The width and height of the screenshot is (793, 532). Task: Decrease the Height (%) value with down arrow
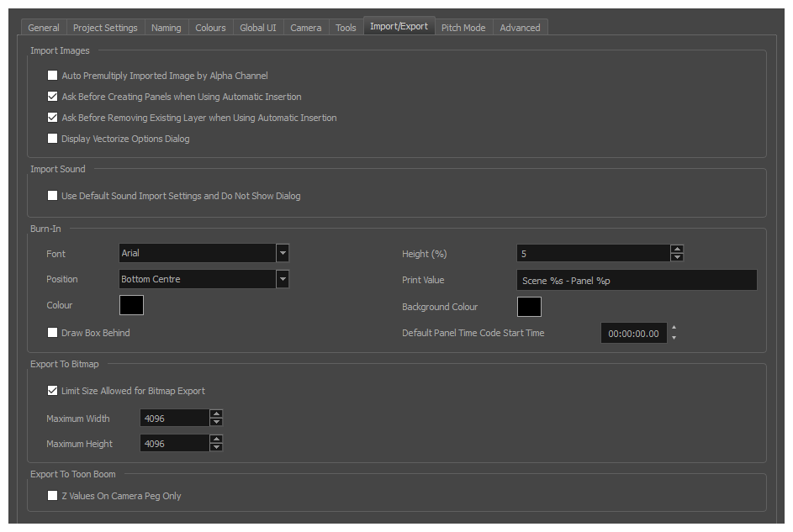677,257
